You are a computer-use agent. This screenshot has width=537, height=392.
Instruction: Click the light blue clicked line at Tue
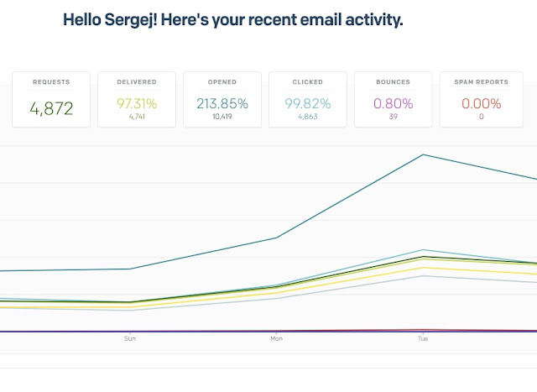(x=423, y=250)
